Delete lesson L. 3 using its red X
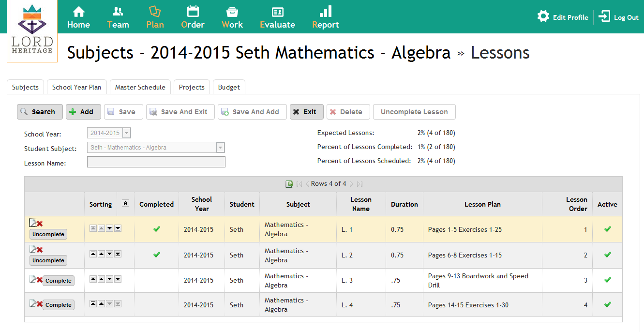Screen dimensions: 644x332 40,279
